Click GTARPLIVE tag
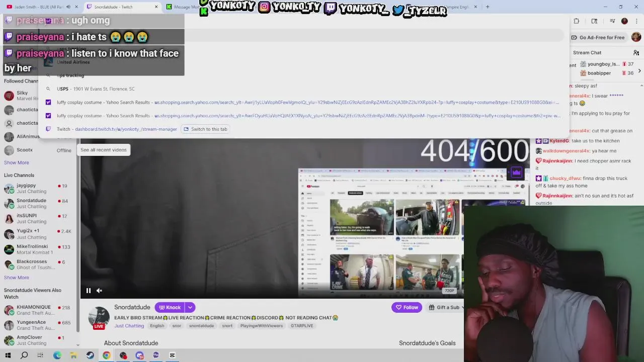Screen dimensions: 644x362 point(302,326)
